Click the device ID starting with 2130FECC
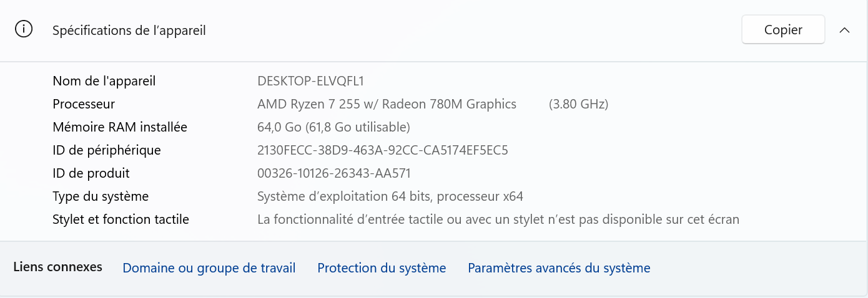The height and width of the screenshot is (298, 868). pos(383,150)
